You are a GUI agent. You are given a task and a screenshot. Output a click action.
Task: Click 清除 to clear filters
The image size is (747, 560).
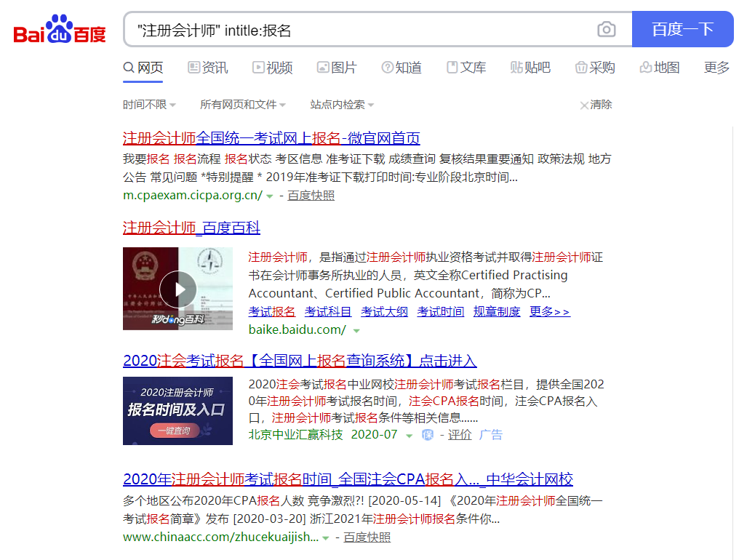596,104
